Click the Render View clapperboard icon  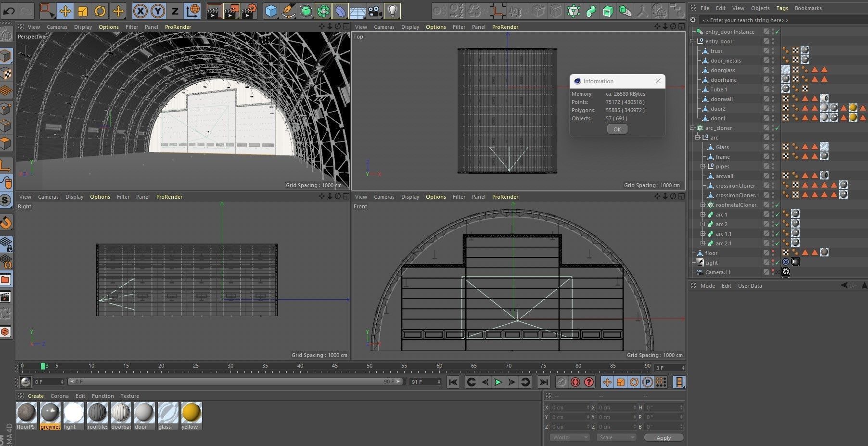(214, 11)
